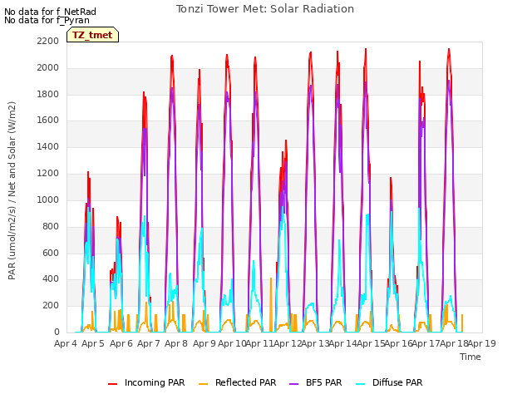Click the 'No data for f_NetRad' message
The width and height of the screenshot is (532, 399).
(x=50, y=12)
